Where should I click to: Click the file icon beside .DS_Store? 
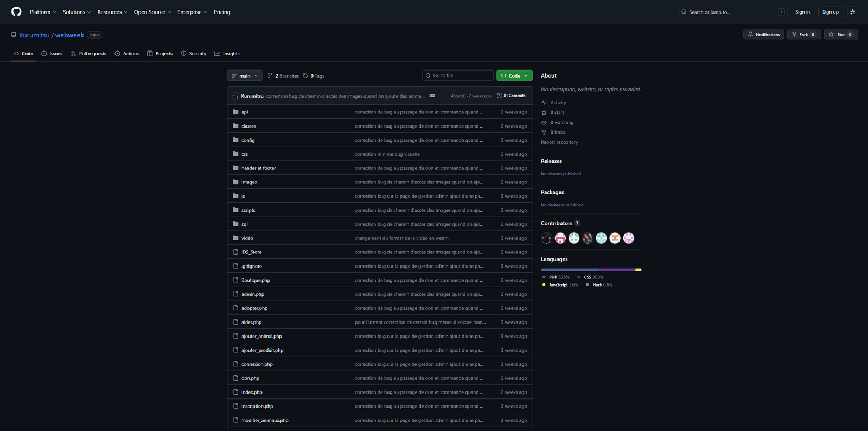235,252
